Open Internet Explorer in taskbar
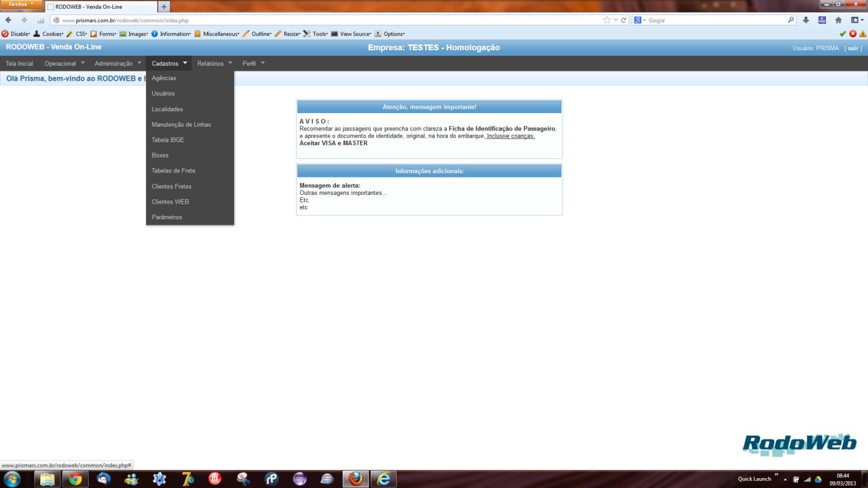The width and height of the screenshot is (868, 488). pyautogui.click(x=384, y=479)
